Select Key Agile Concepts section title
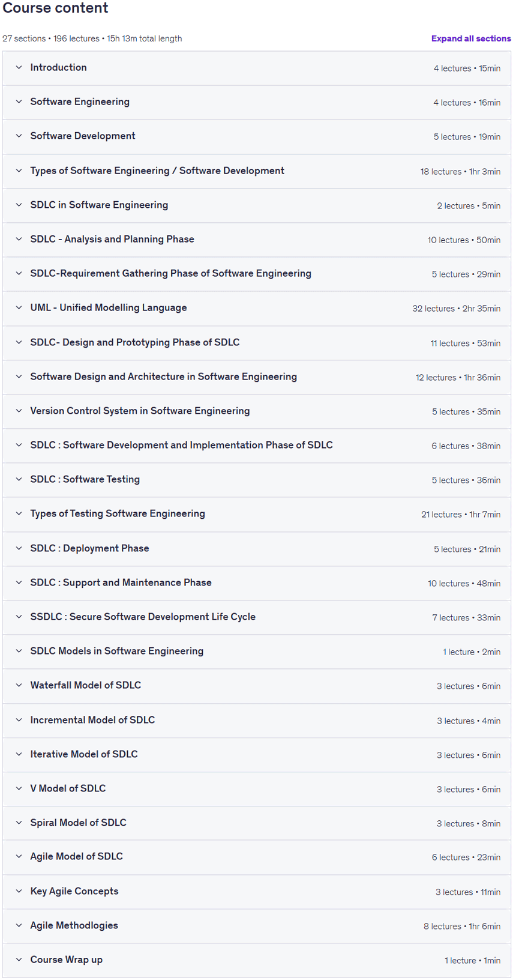Viewport: 513px width, 980px height. tap(74, 891)
